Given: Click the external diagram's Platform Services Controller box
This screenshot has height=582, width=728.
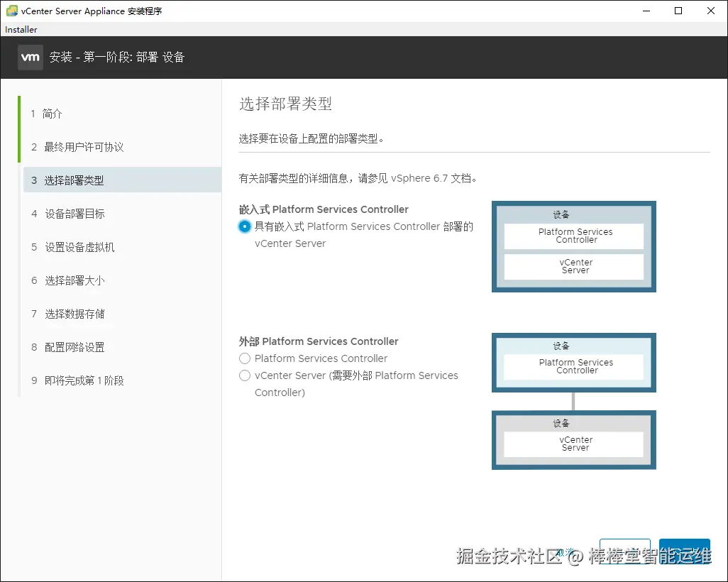Looking at the screenshot, I should tap(574, 367).
